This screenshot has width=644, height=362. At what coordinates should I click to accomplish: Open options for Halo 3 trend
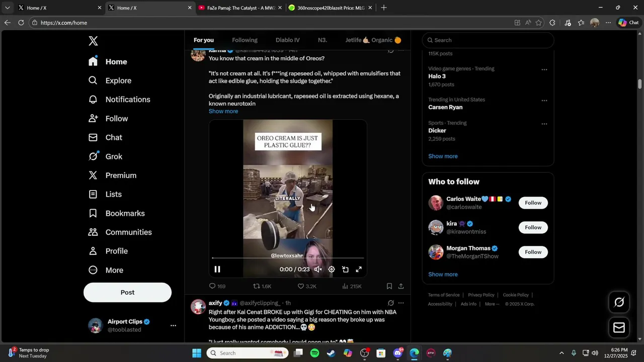544,69
